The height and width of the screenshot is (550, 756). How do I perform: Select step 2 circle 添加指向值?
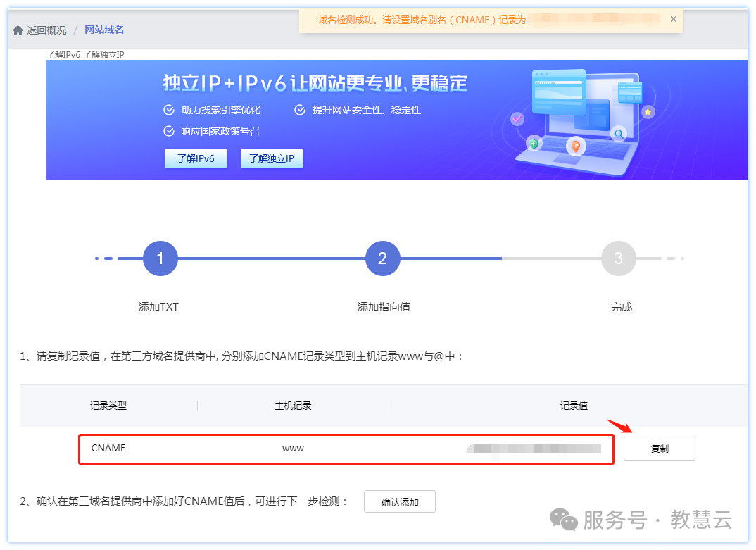pos(382,258)
